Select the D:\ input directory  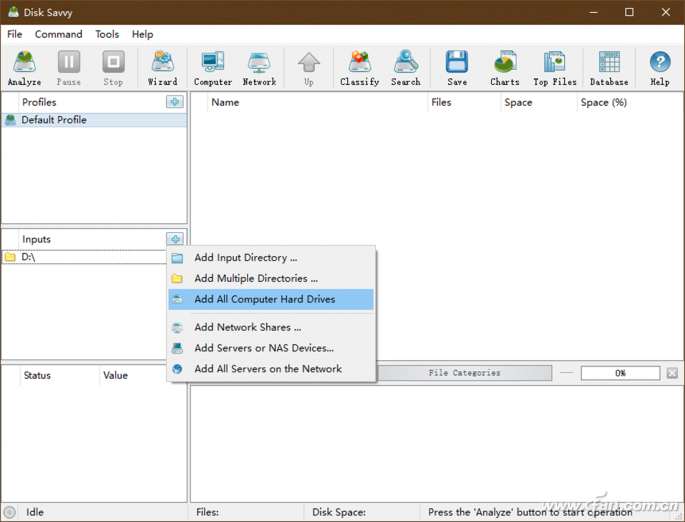pyautogui.click(x=85, y=257)
